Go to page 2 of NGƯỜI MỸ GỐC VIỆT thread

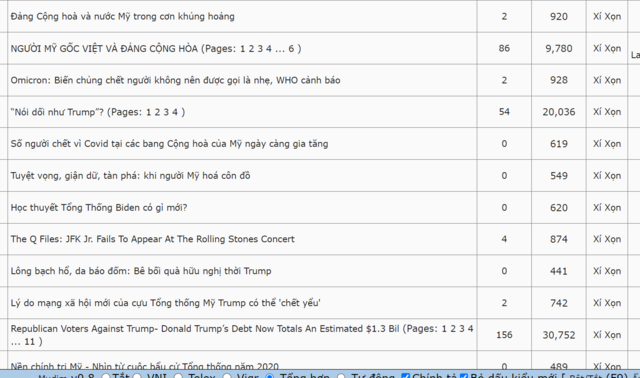click(x=251, y=49)
